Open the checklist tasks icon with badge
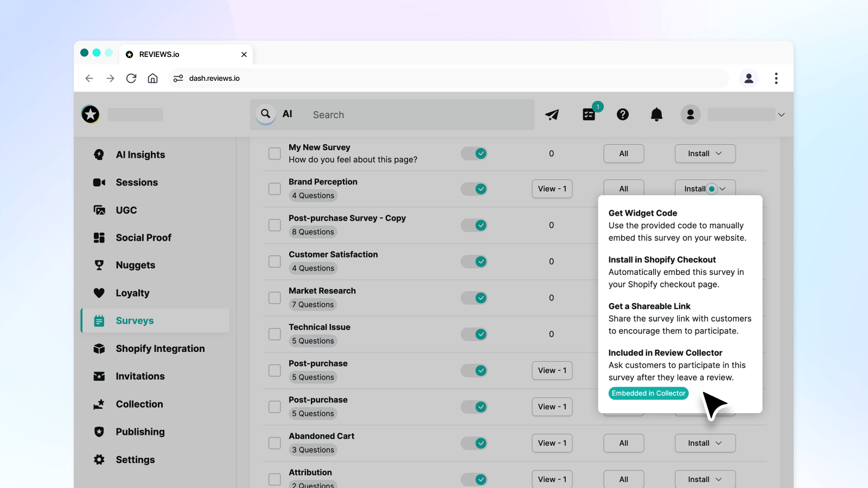The height and width of the screenshot is (488, 868). 589,114
